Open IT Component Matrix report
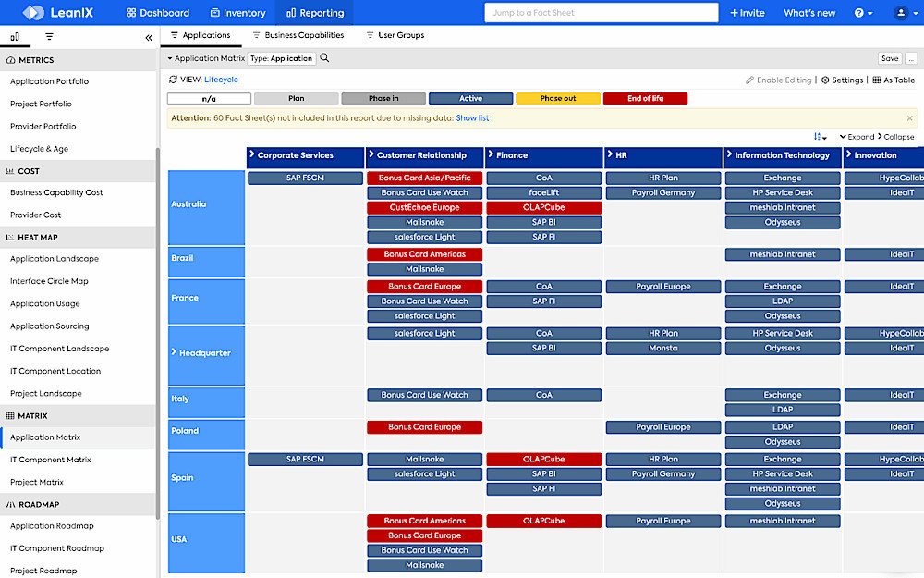924x578 pixels. coord(51,460)
